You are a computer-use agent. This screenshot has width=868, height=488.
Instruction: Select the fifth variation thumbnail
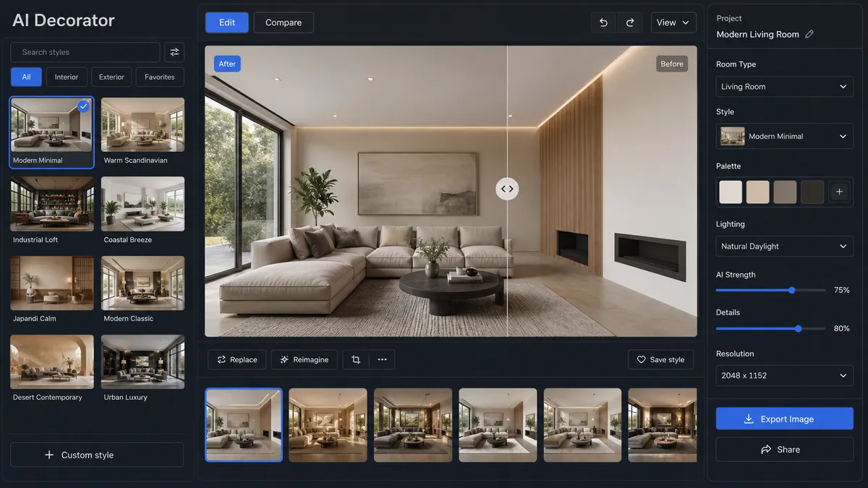(582, 425)
